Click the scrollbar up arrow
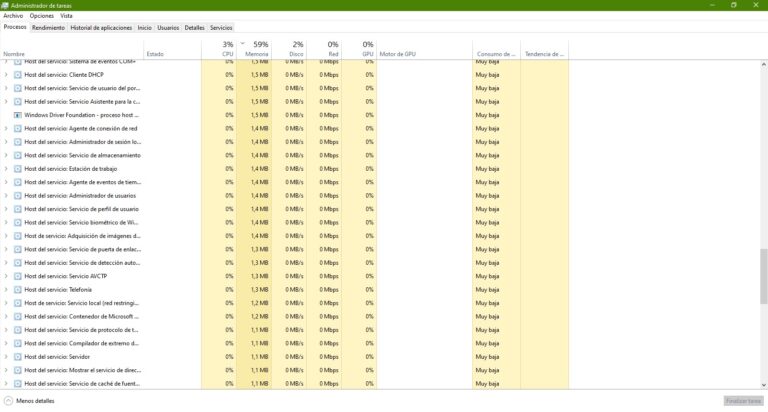768x412 pixels. (x=764, y=65)
